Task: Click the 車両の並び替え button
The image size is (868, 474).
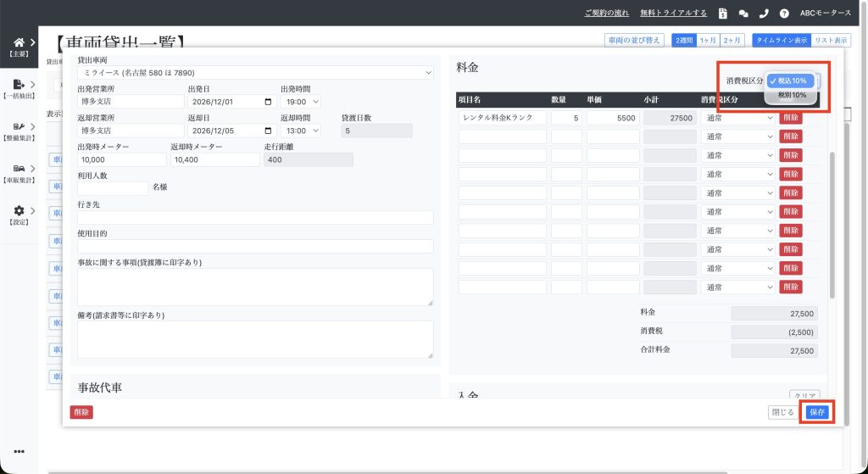Action: (x=634, y=41)
